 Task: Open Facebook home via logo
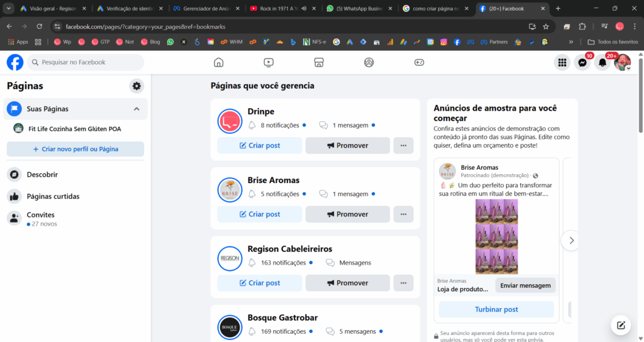[15, 62]
